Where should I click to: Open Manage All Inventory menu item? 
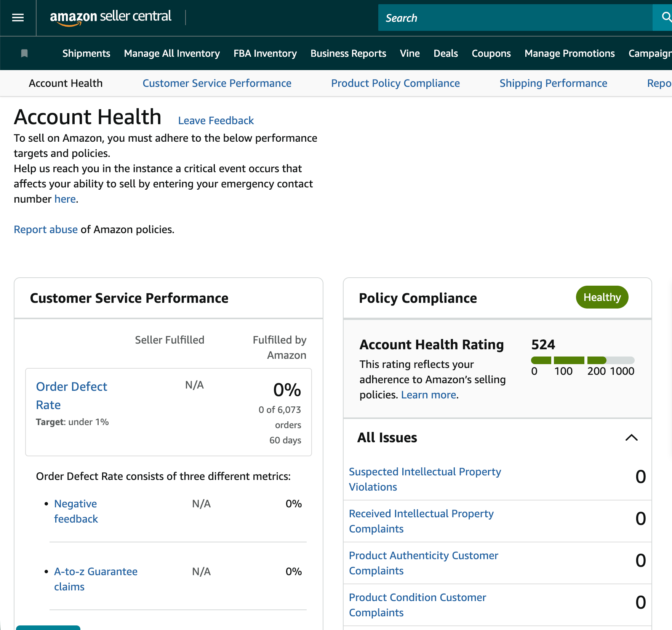click(x=172, y=53)
